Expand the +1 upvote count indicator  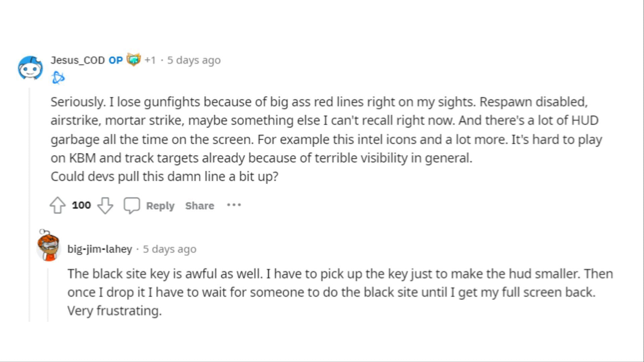(x=150, y=60)
